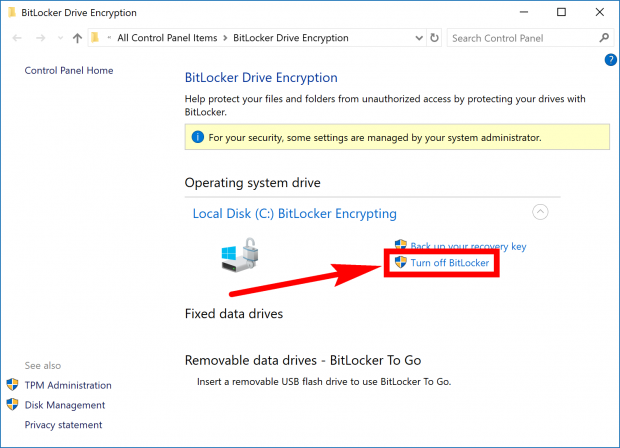Viewport: 620px width, 448px height.
Task: Click the shield icon beside TPM Administration
Action: pos(13,385)
